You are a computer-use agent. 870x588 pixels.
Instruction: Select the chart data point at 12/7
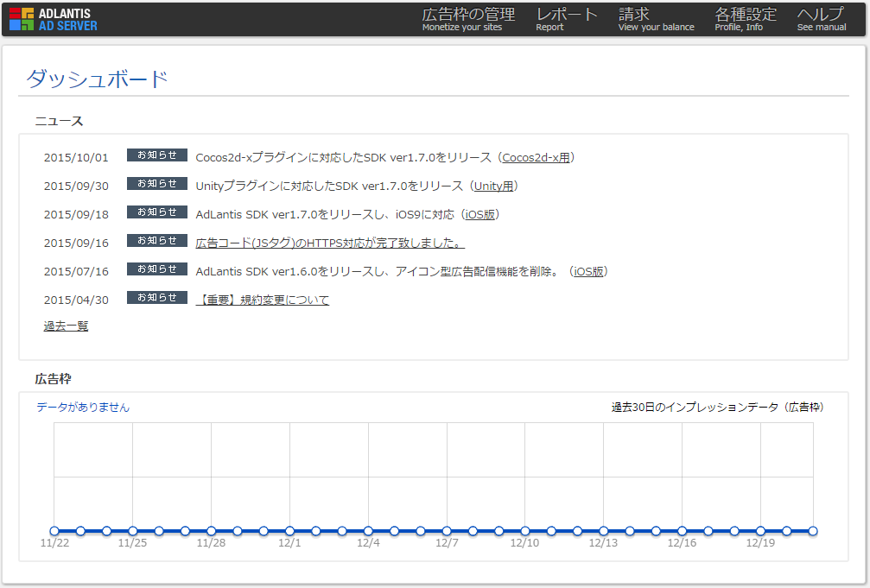(447, 531)
